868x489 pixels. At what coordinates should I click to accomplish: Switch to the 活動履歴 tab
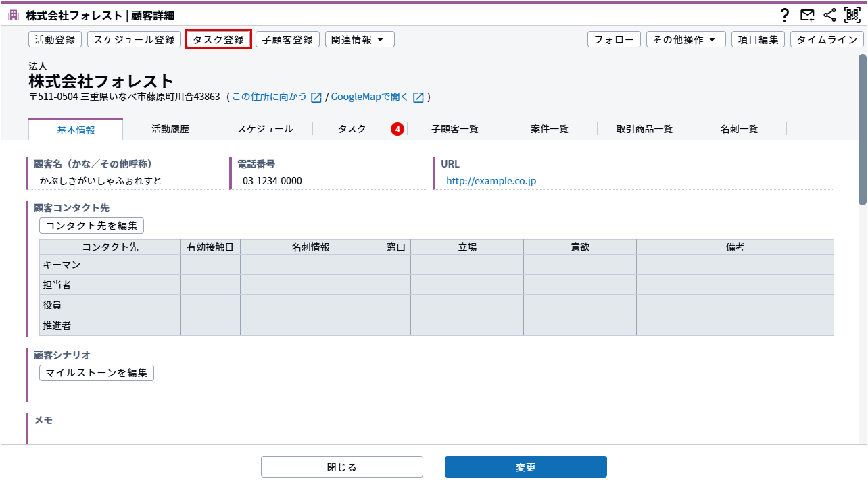pyautogui.click(x=170, y=129)
